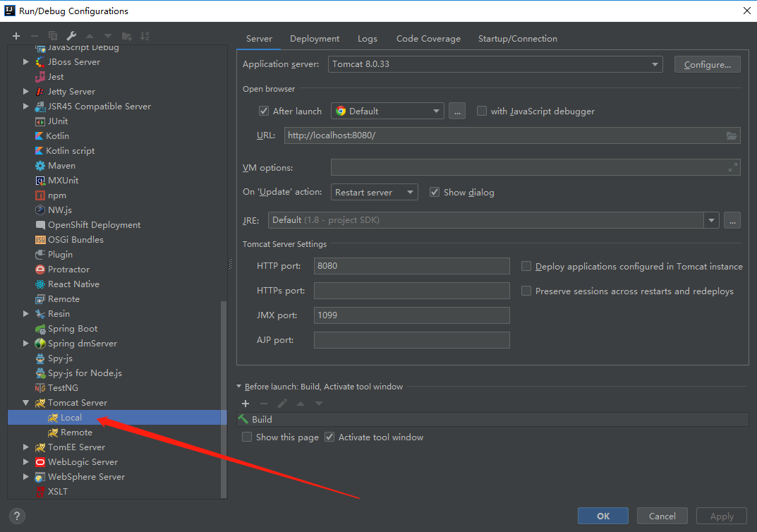Move configuration up in left toolbar
The height and width of the screenshot is (532, 757).
[x=90, y=36]
